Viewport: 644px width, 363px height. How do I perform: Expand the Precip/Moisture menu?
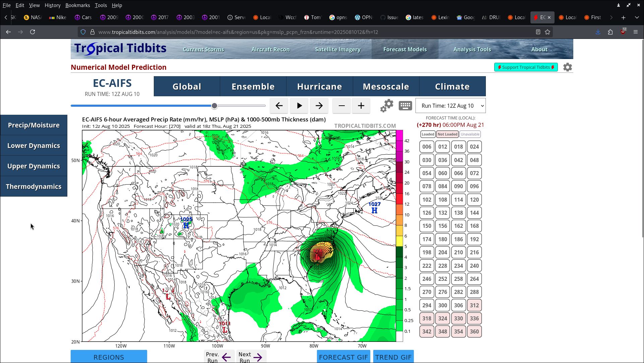click(x=34, y=125)
